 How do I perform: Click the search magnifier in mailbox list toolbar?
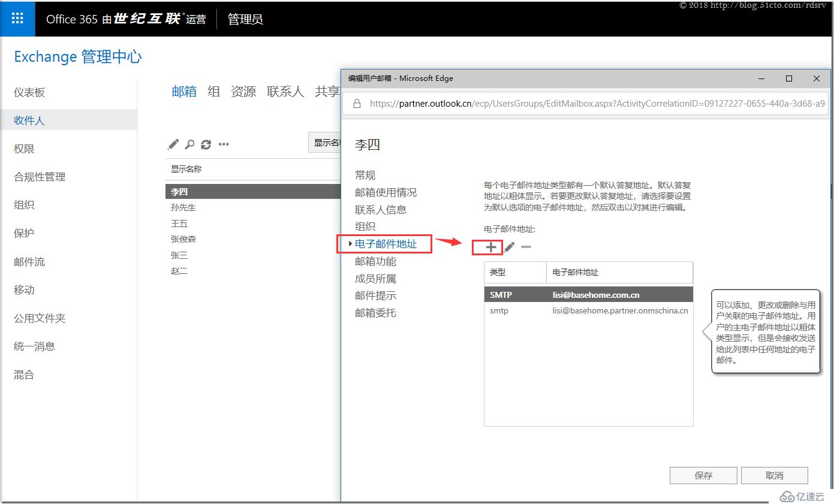189,144
